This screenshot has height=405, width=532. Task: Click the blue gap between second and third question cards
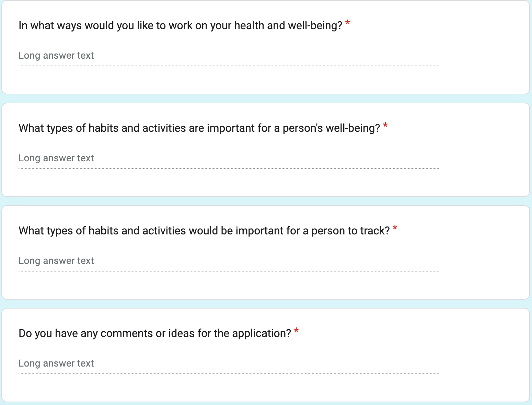coord(266,201)
